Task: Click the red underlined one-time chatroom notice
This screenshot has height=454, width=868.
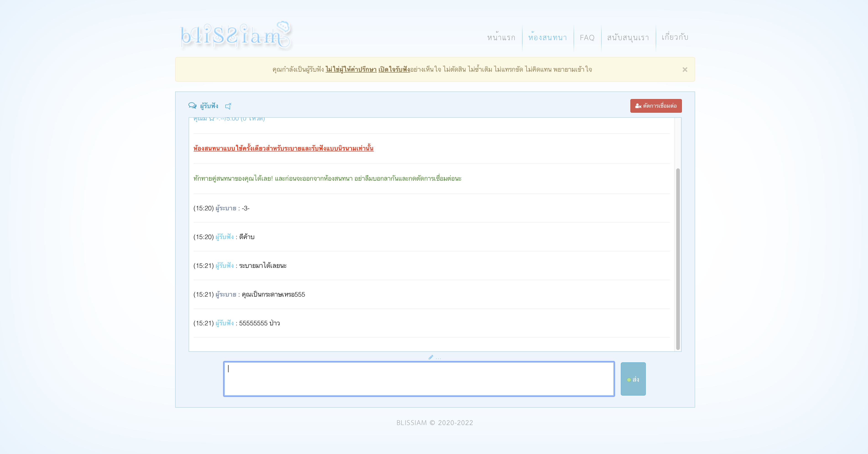Action: point(283,148)
